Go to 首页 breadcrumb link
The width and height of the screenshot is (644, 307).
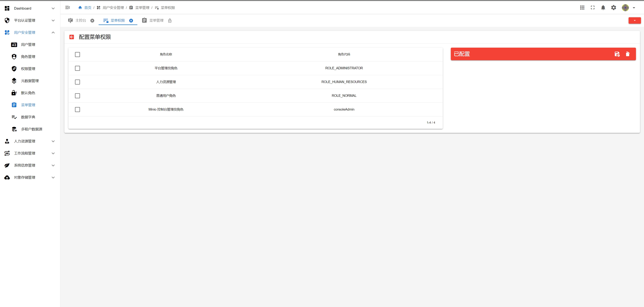click(x=88, y=8)
